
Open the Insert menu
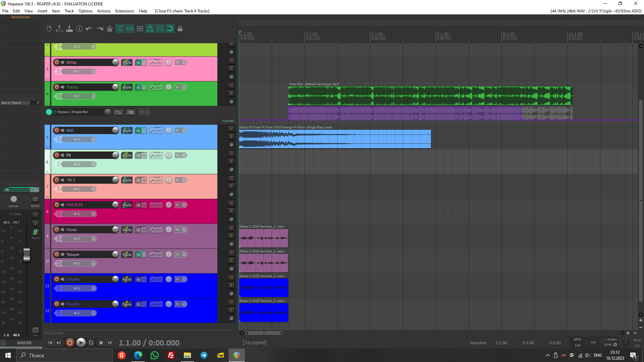pyautogui.click(x=42, y=11)
